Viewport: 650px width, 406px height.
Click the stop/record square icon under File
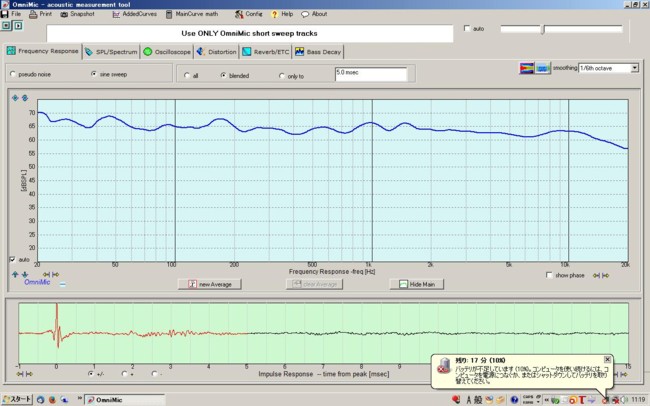[6, 26]
